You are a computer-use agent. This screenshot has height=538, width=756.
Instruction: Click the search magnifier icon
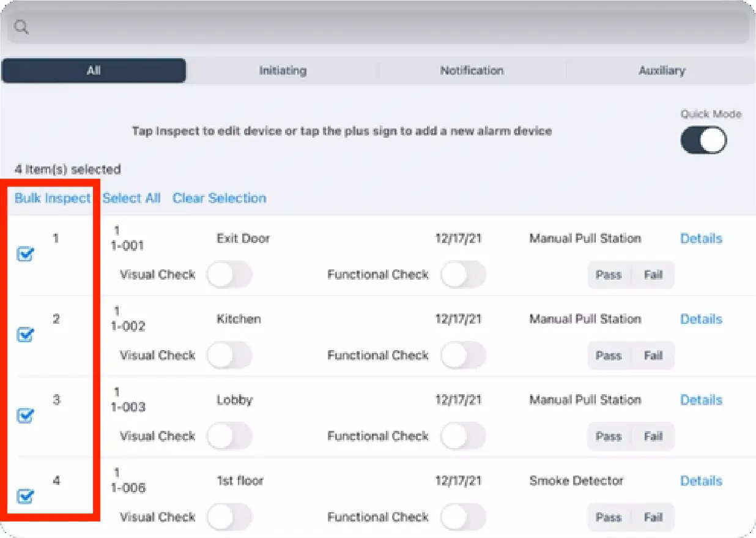[x=21, y=28]
